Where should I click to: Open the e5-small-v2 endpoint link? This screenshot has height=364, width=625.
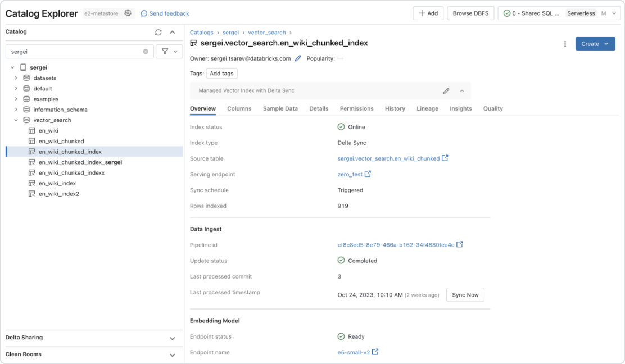350,353
